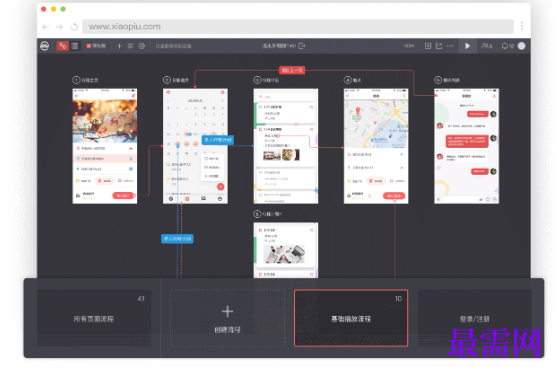
Task: Click the red-square labeled toolbar option
Action: coord(96,46)
